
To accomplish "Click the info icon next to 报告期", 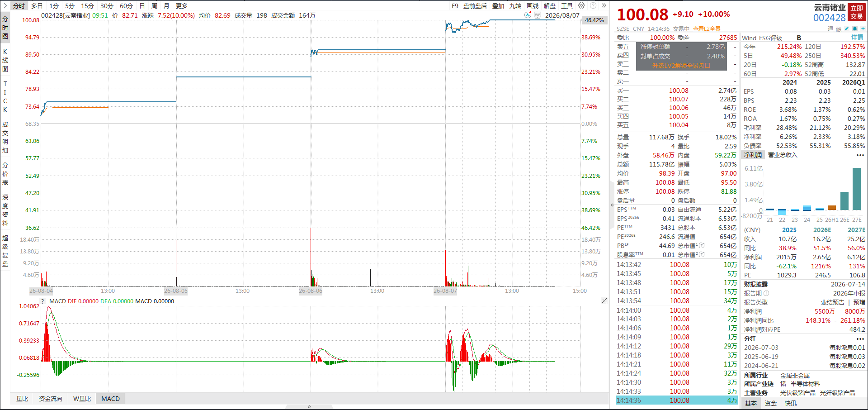I will [766, 293].
